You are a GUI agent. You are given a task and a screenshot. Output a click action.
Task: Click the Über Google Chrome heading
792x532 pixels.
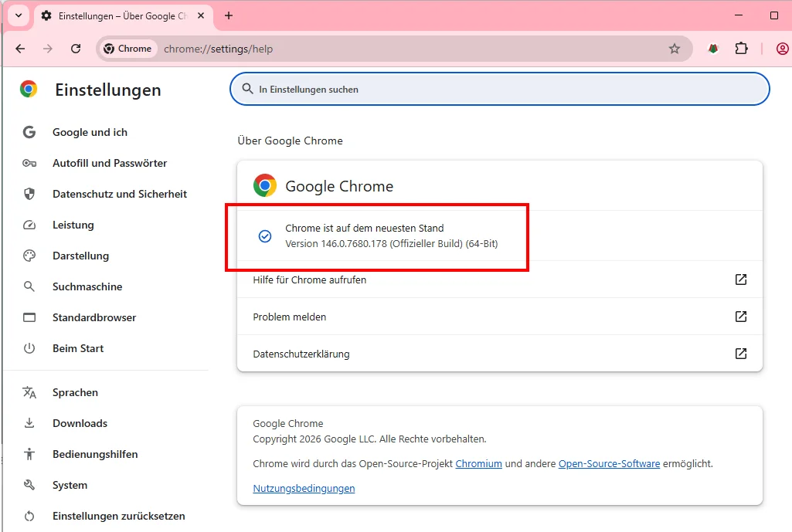(290, 141)
